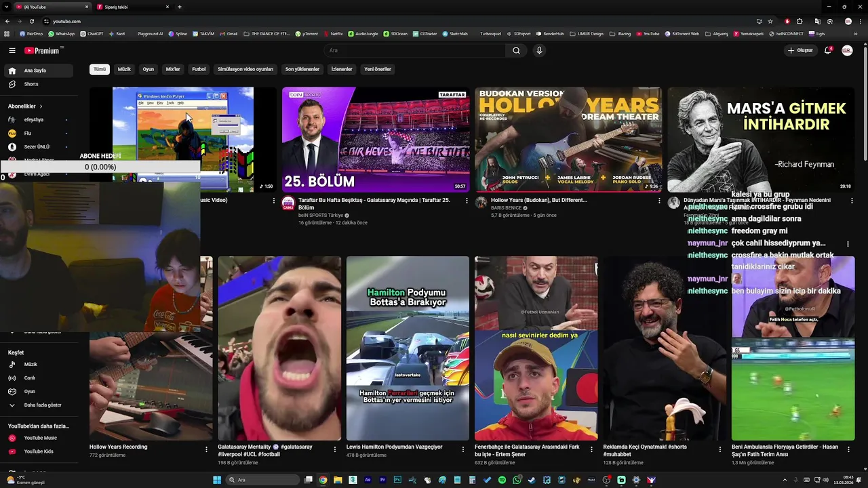Open the Beni Ambulansla Floryaya Getirdiler title

785,450
